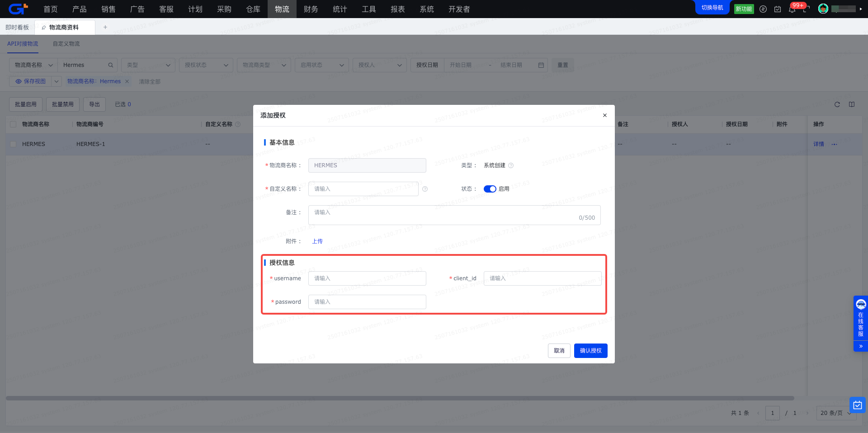Click the client_id input field

(x=542, y=278)
